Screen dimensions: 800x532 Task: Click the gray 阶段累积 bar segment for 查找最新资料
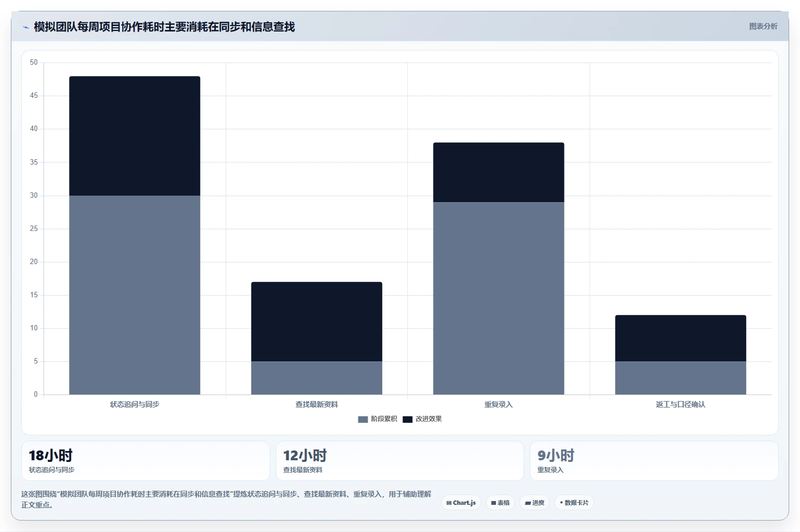(x=317, y=378)
